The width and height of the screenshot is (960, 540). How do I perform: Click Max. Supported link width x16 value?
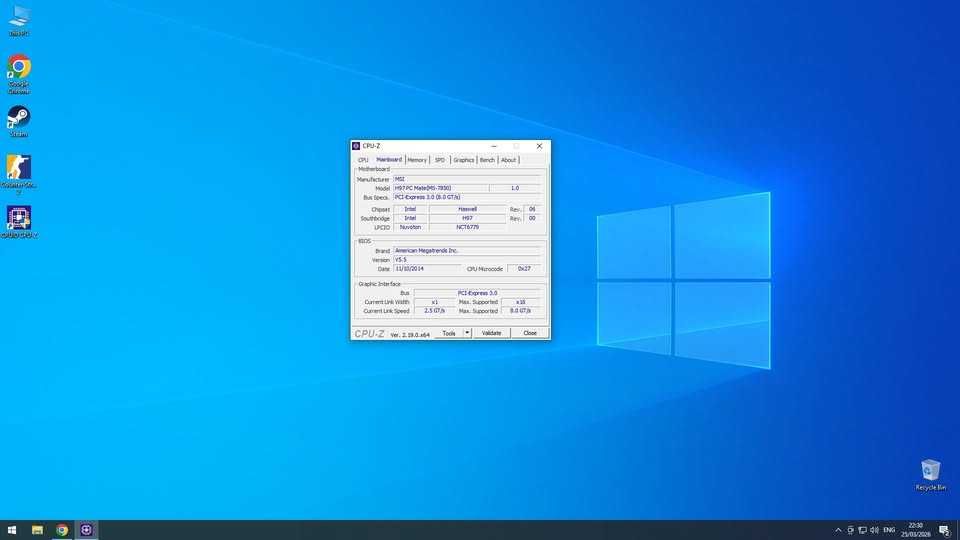pyautogui.click(x=520, y=302)
